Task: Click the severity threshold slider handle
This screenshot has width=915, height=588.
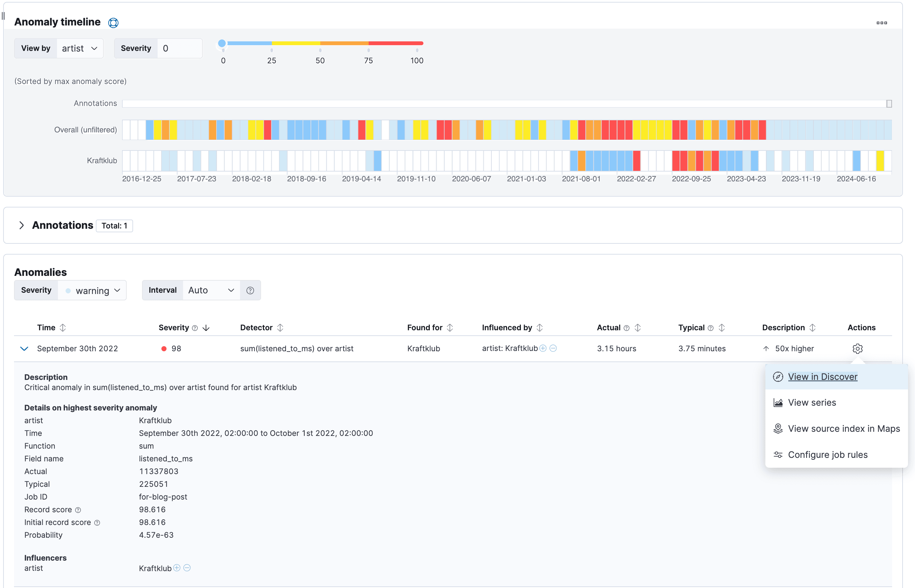Action: click(x=222, y=43)
